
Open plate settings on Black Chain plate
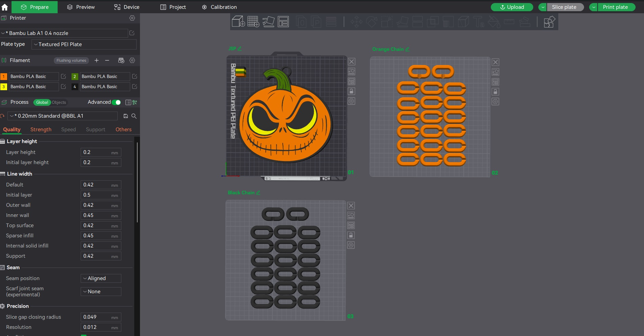point(351,245)
